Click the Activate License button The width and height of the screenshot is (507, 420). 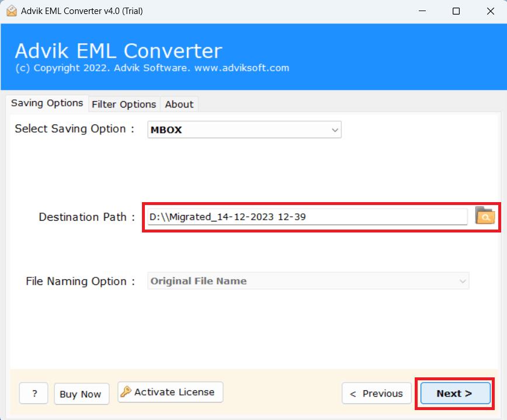click(171, 392)
